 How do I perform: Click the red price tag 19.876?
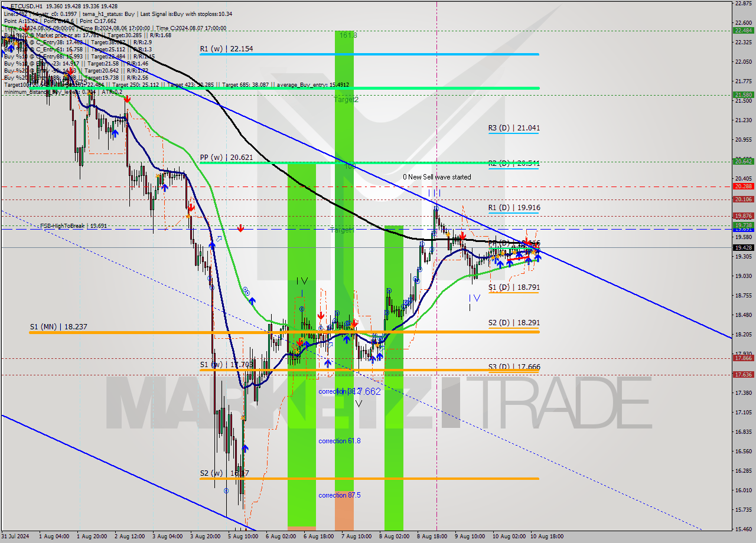pyautogui.click(x=743, y=216)
